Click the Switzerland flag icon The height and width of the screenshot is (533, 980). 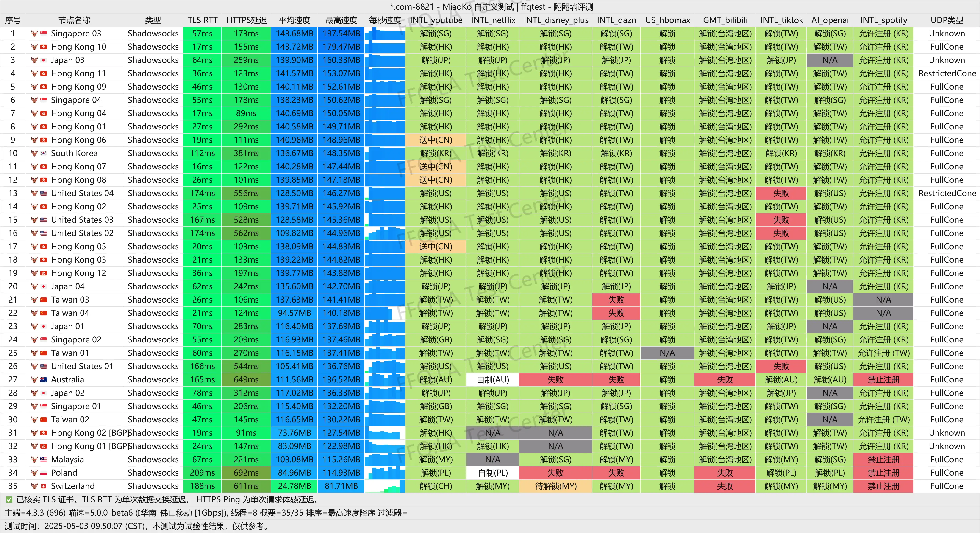pyautogui.click(x=44, y=486)
